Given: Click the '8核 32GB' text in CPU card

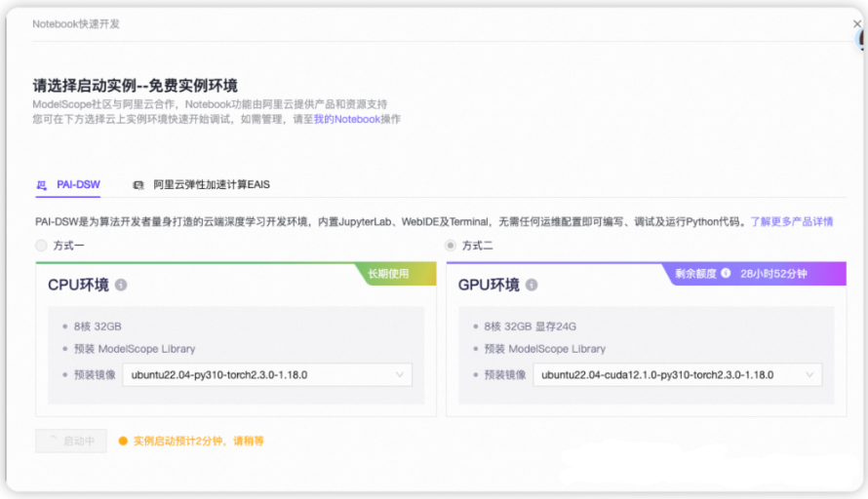Looking at the screenshot, I should (98, 326).
